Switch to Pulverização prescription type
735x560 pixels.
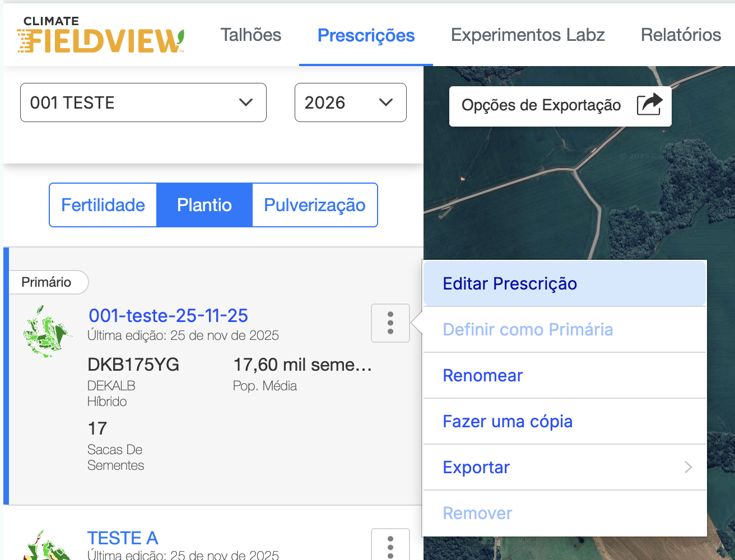click(315, 205)
